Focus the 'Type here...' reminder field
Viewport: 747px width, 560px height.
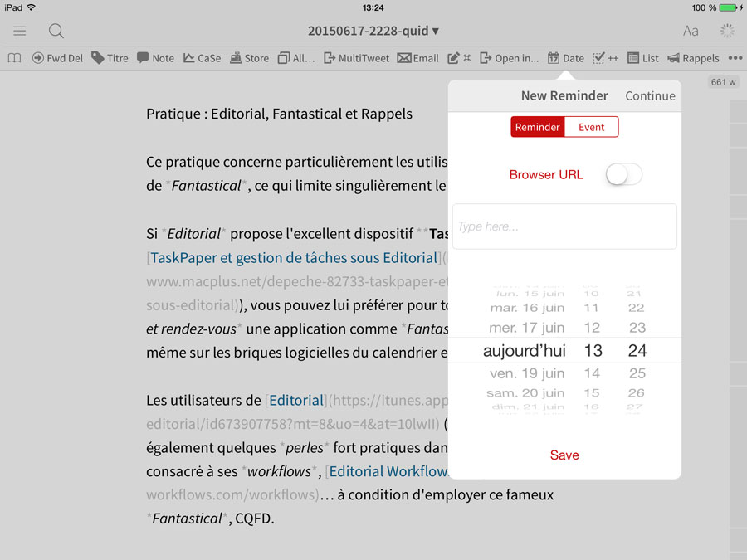[564, 226]
